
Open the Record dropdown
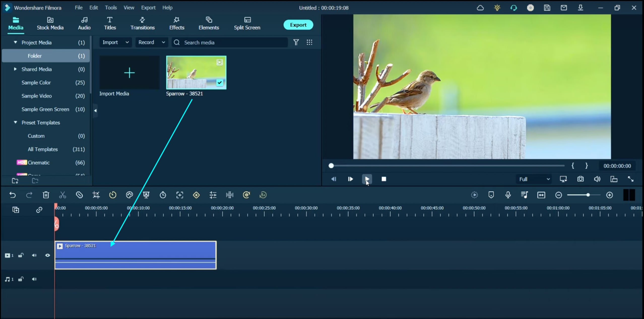click(151, 42)
